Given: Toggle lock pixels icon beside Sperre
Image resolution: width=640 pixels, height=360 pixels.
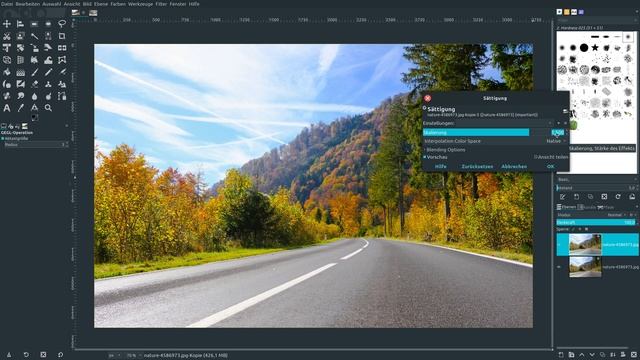Looking at the screenshot, I should pos(573,229).
